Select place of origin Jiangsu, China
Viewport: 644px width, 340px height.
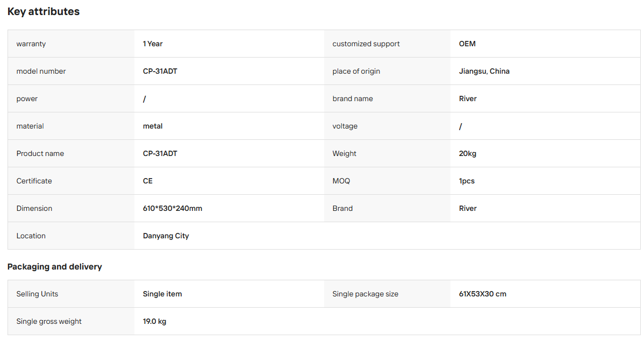[484, 71]
